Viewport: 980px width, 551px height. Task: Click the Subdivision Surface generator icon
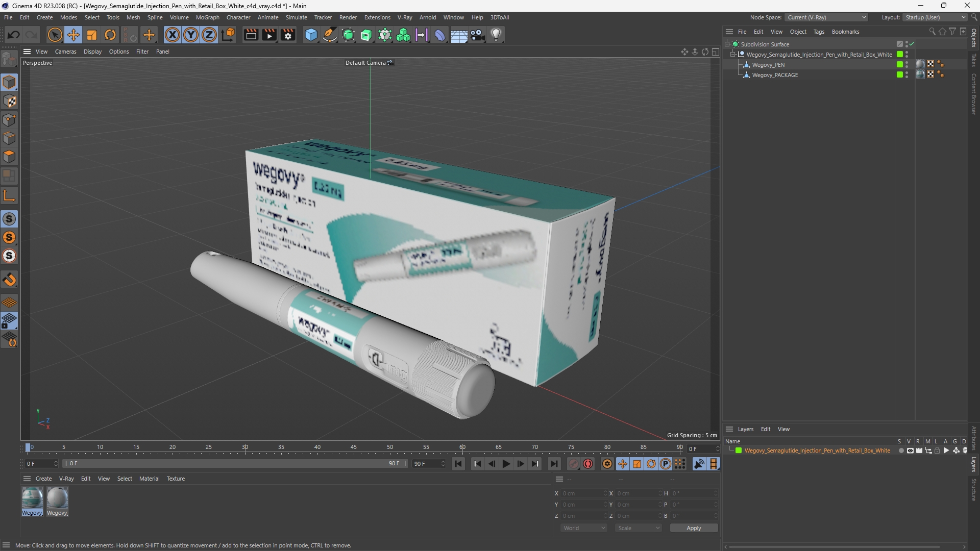(x=348, y=35)
